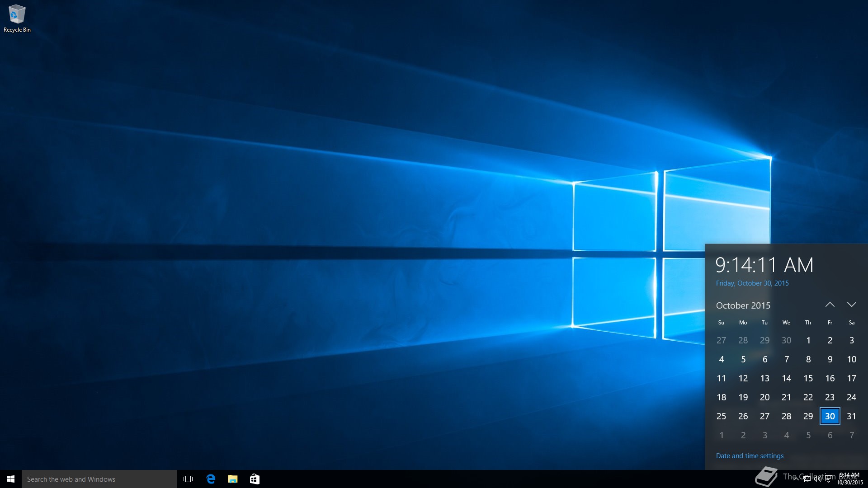This screenshot has width=868, height=488.
Task: Select grayed-out September 28 in the calendar
Action: click(743, 340)
